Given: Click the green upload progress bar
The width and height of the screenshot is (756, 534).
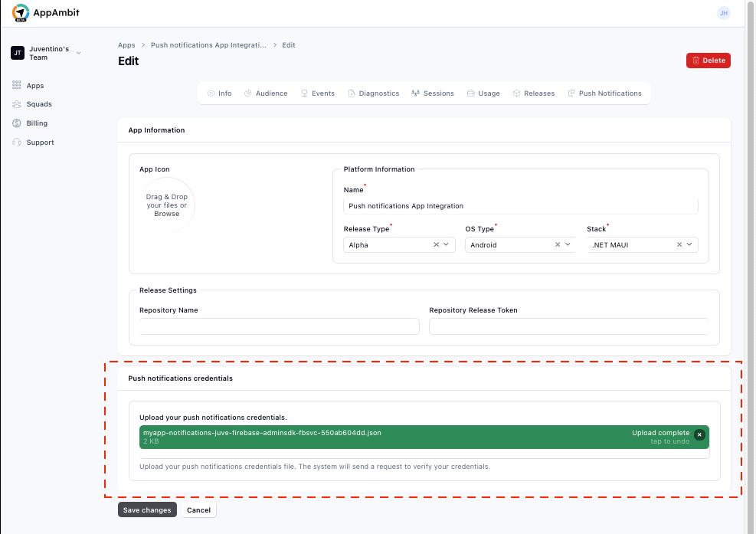Looking at the screenshot, I should 421,436.
